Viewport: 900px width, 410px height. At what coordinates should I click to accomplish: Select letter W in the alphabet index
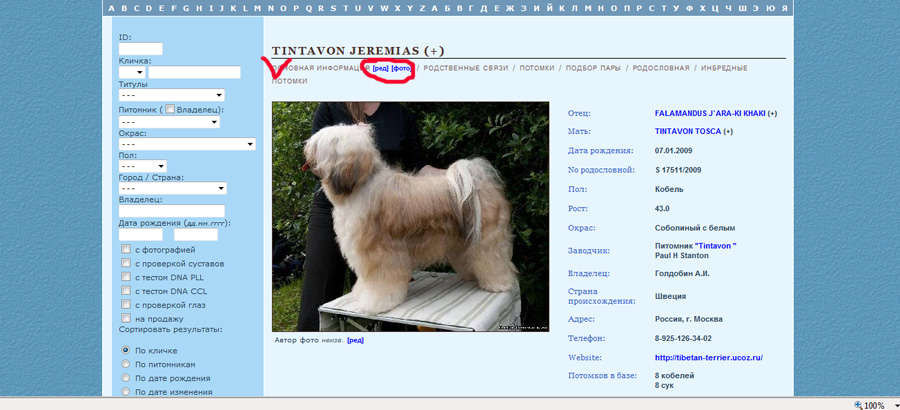(x=384, y=8)
